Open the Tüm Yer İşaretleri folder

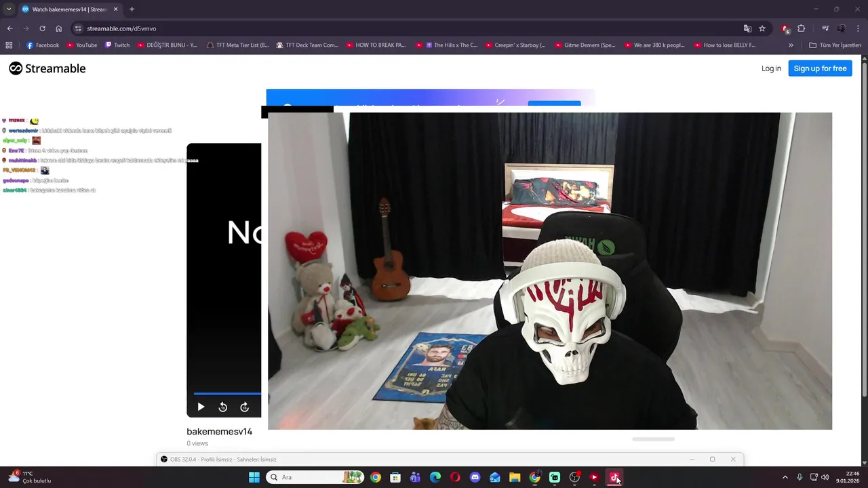tap(835, 45)
